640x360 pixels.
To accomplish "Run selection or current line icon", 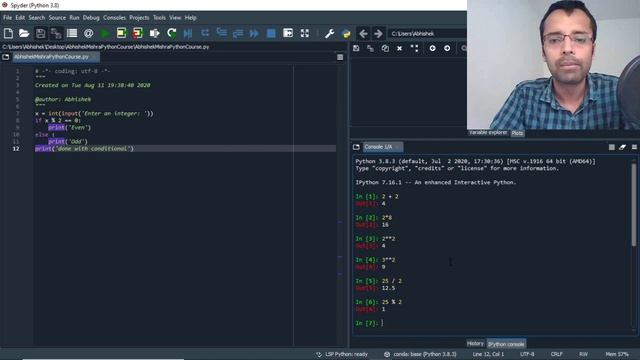I will [x=154, y=33].
